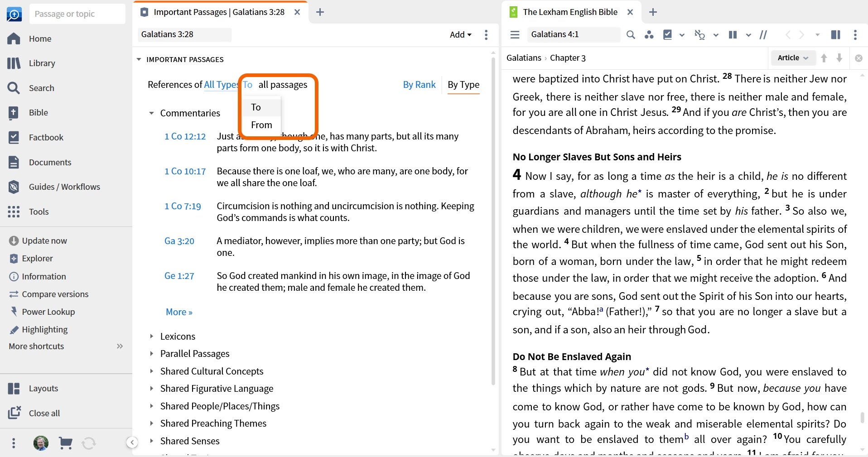Expand the Shared Cultural Concepts group
The height and width of the screenshot is (457, 868).
coord(152,371)
